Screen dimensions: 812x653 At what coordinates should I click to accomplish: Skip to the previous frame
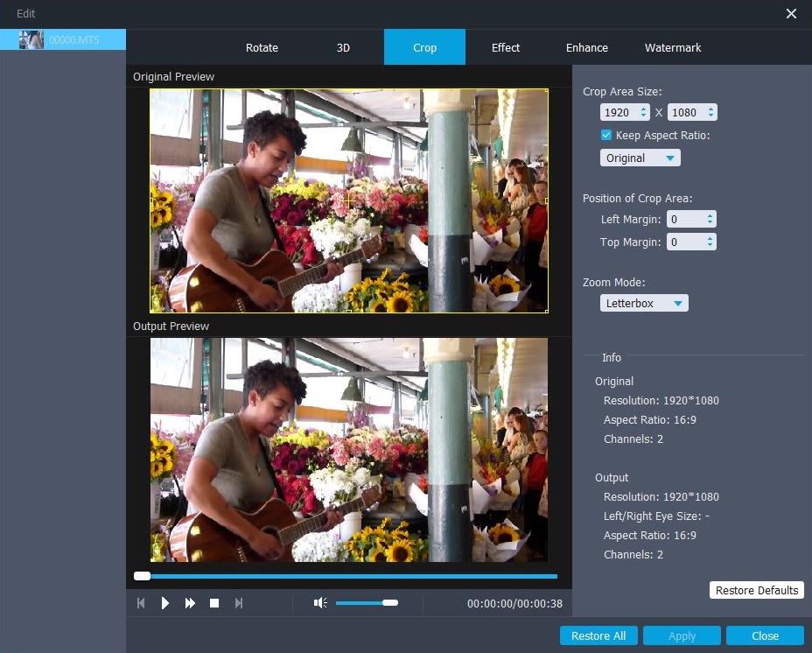pyautogui.click(x=141, y=603)
